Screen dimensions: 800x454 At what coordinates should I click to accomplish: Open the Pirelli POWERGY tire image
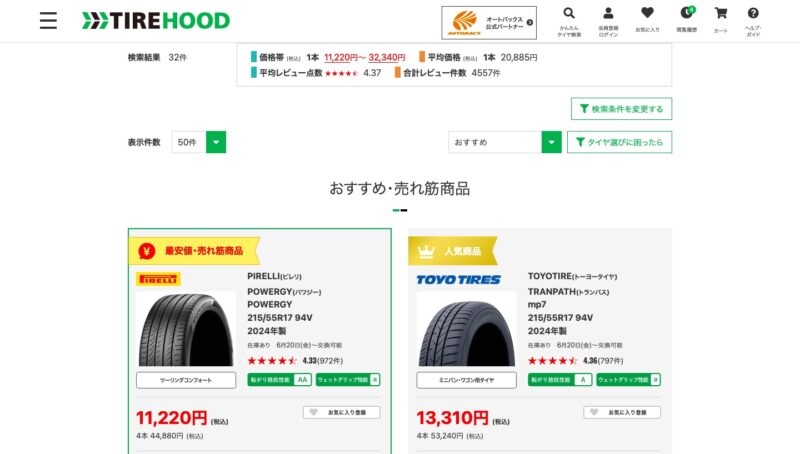[186, 329]
